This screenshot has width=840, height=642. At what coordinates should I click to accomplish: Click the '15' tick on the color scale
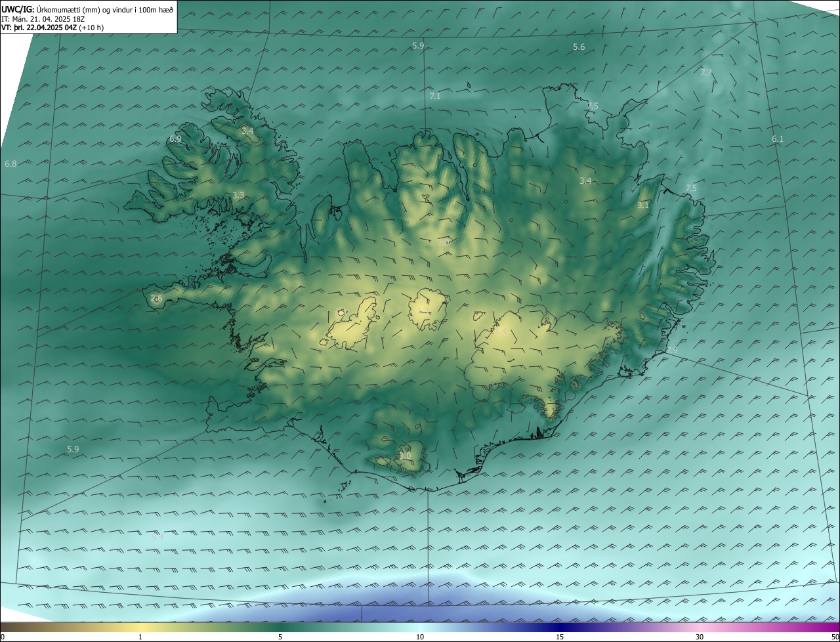click(x=560, y=637)
